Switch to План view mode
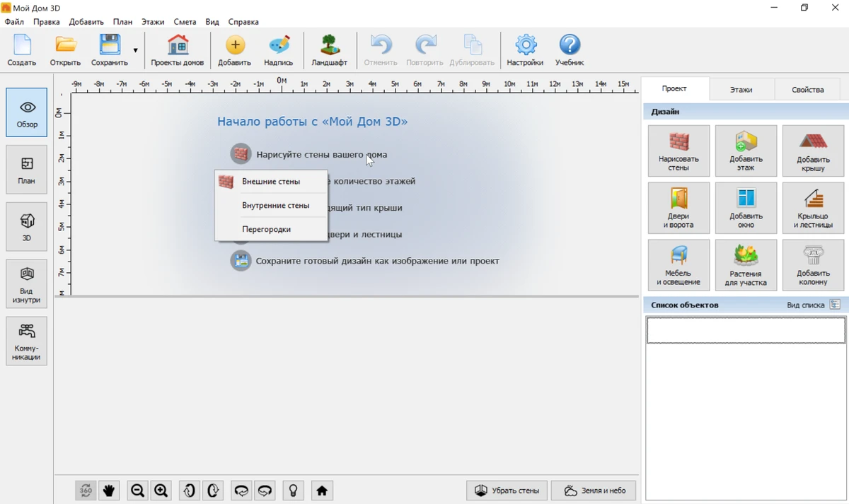Viewport: 849px width, 504px height. [27, 170]
